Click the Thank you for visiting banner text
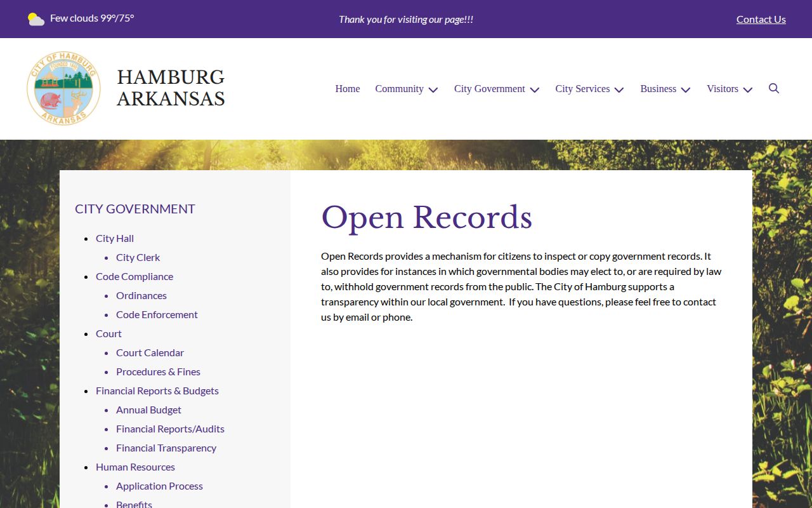Viewport: 812px width, 508px height. (406, 19)
